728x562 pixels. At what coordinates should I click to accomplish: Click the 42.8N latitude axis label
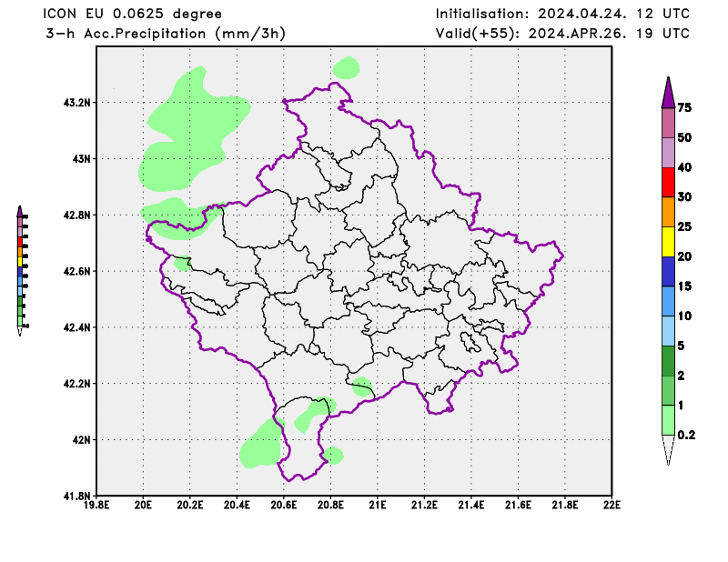pyautogui.click(x=76, y=215)
